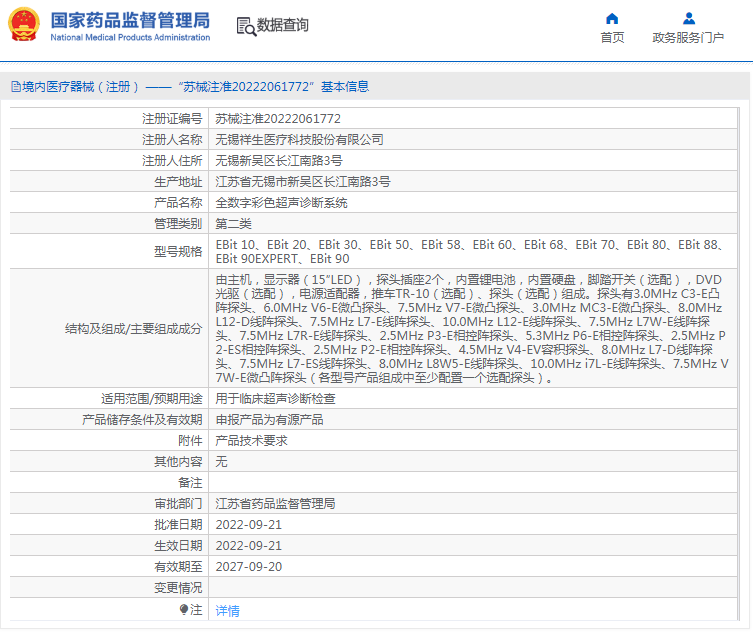Click the 附件 value 产品技术要求
The image size is (753, 632).
252,440
